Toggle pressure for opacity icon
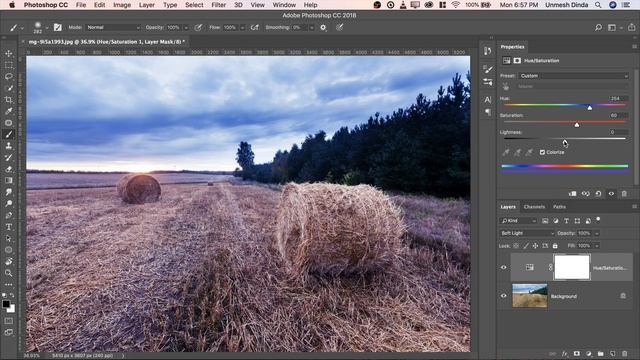Viewport: 640px width, 360px height. [x=198, y=27]
